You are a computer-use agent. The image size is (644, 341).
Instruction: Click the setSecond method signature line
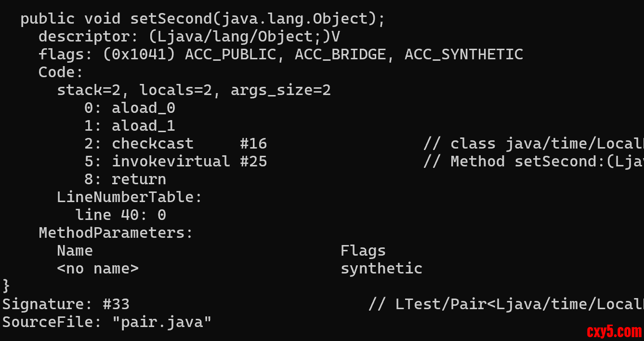(202, 19)
